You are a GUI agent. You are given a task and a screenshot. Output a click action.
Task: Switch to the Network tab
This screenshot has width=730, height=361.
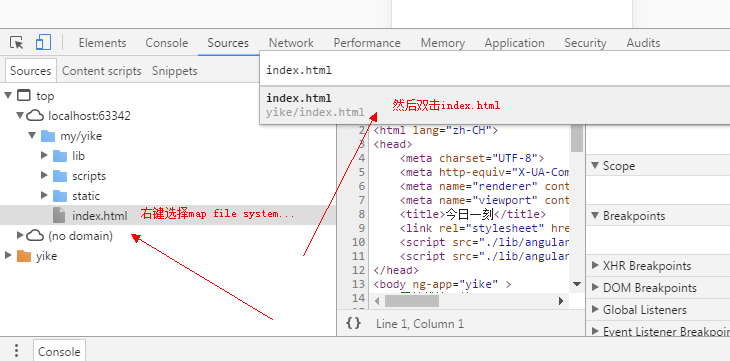tap(291, 43)
